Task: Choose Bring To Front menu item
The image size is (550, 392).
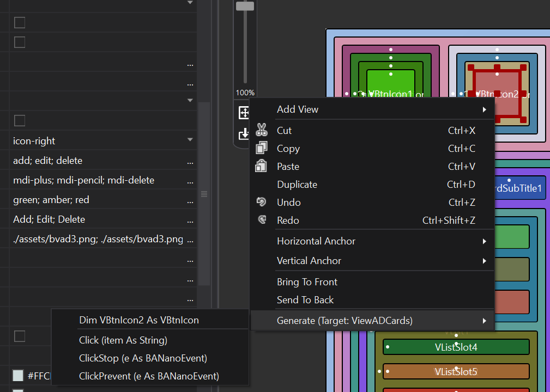Action: [307, 282]
